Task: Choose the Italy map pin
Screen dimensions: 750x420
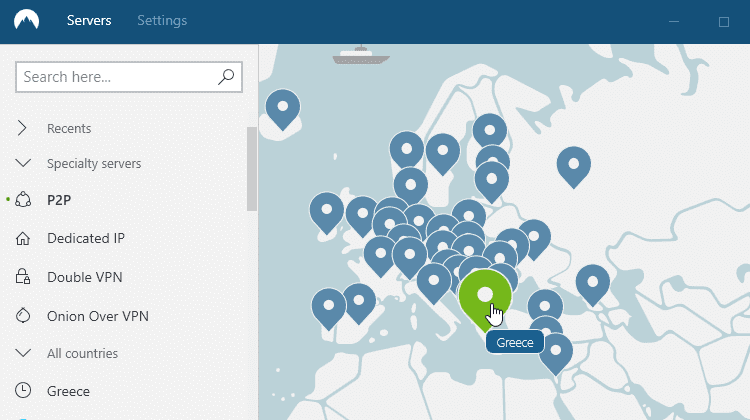Action: point(434,283)
